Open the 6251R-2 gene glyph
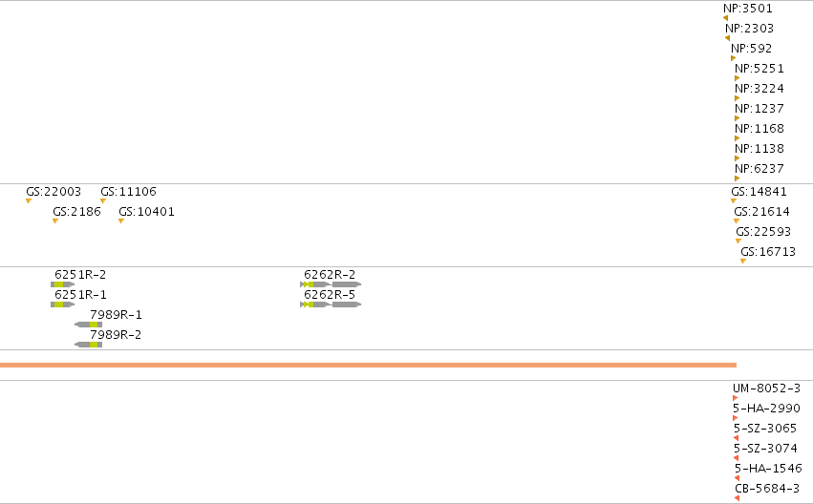This screenshot has height=504, width=813. click(x=63, y=284)
